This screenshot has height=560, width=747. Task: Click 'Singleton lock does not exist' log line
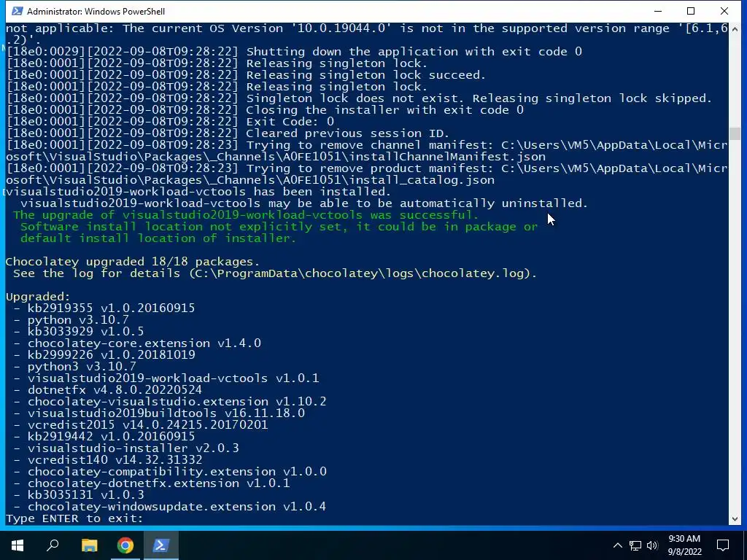coord(479,98)
